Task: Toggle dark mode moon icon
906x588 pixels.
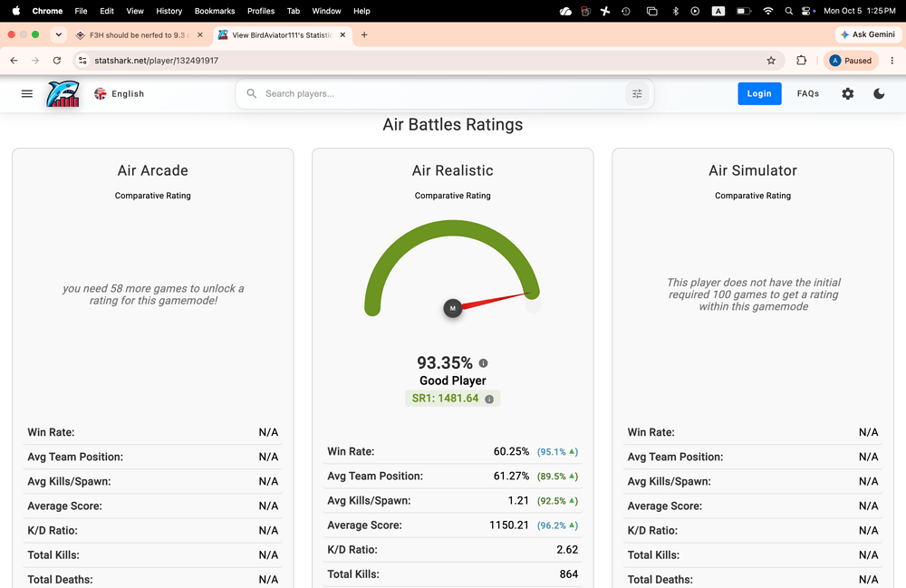Action: click(879, 93)
